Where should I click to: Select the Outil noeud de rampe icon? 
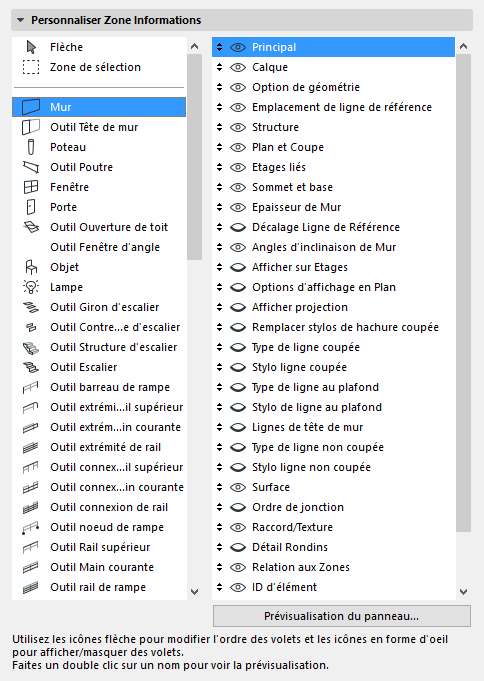coord(31,527)
